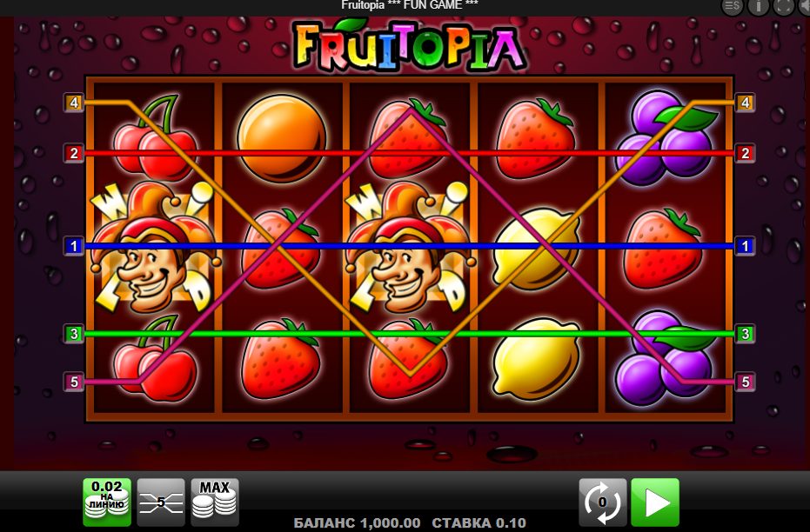Start a spin with the green play button
Viewport: 810px width, 532px height.
pos(655,502)
